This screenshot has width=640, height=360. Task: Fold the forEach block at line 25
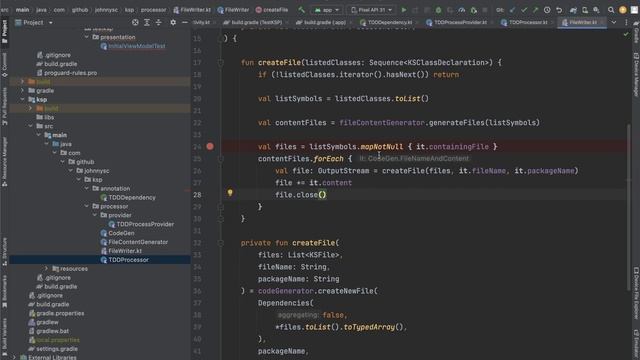pyautogui.click(x=220, y=159)
